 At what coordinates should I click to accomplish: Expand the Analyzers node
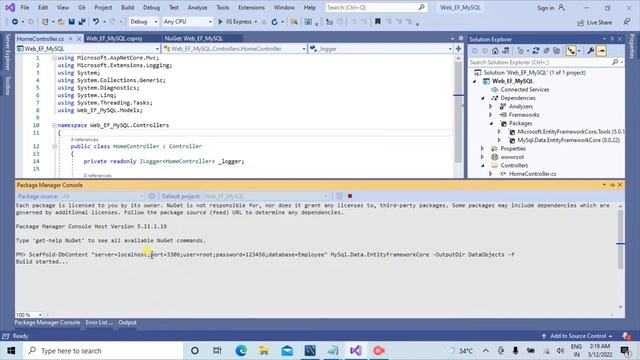click(491, 107)
